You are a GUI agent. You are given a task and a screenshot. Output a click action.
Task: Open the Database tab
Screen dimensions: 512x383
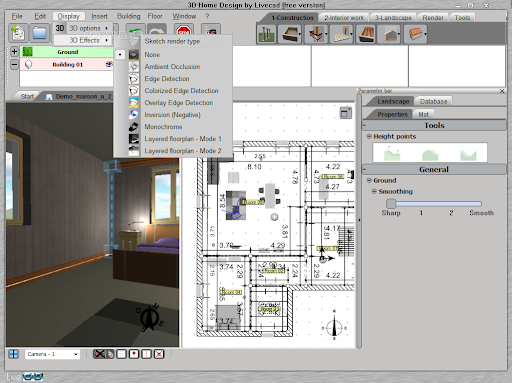point(433,101)
